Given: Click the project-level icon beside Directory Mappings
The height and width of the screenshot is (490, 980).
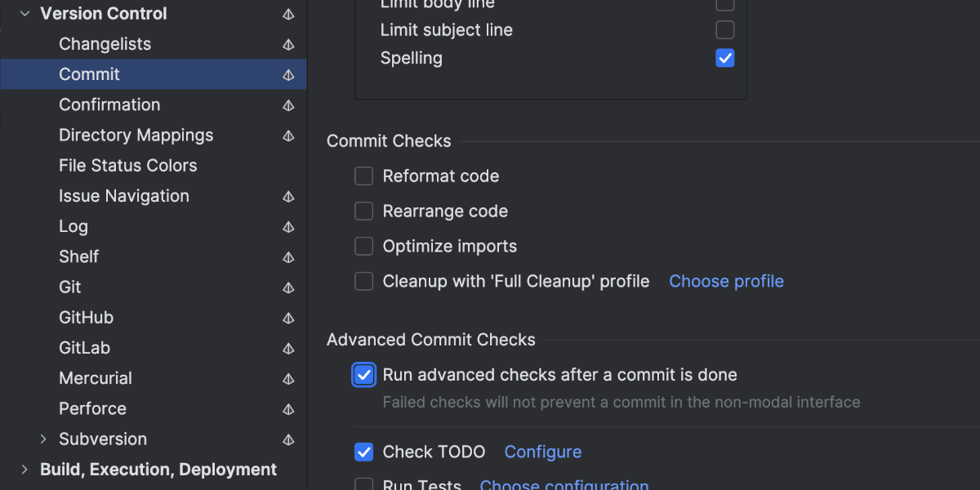Looking at the screenshot, I should (288, 136).
